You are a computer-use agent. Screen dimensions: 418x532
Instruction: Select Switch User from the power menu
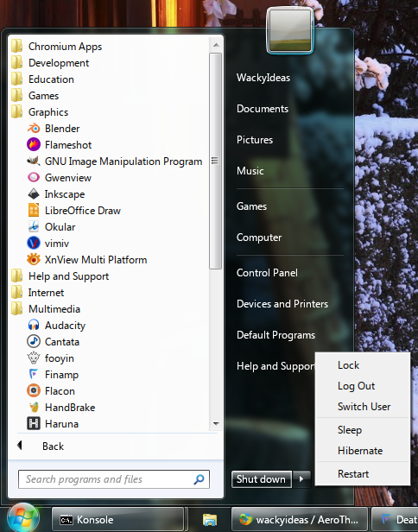coord(363,407)
